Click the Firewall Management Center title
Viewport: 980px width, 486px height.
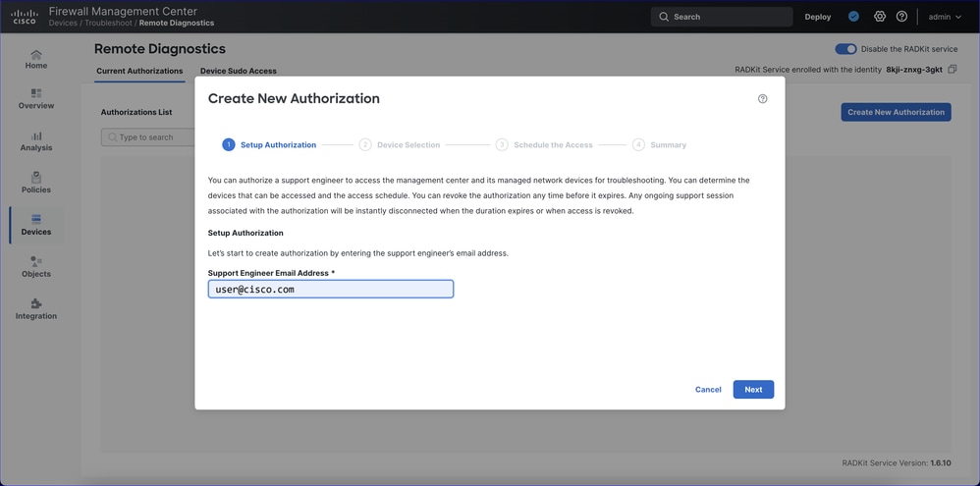tap(123, 11)
